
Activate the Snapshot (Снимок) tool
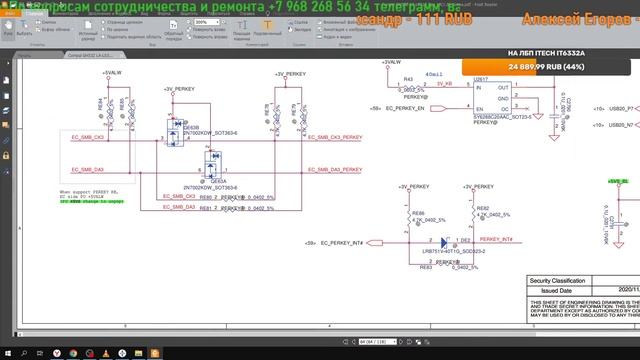coord(46,22)
